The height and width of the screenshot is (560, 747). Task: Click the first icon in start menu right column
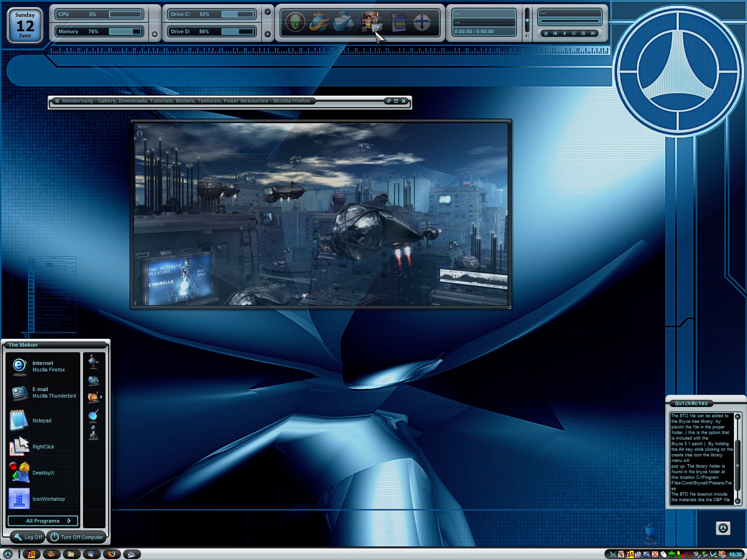[93, 362]
